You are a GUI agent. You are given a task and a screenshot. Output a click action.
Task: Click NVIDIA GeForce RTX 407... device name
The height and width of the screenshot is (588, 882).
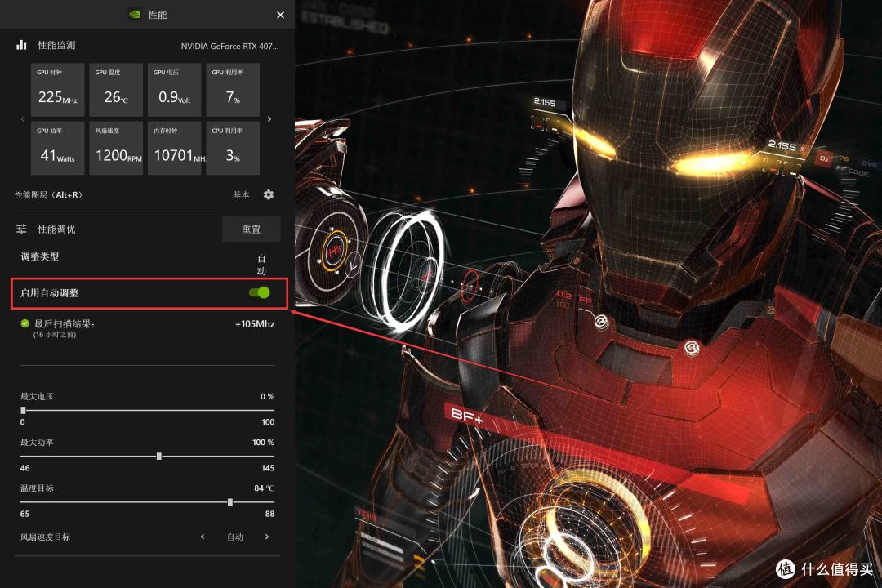coord(229,46)
